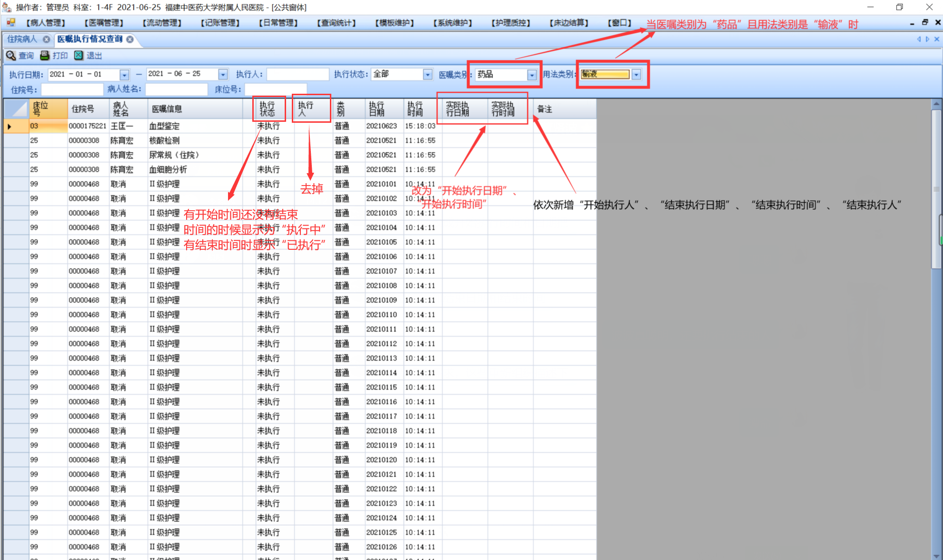
Task: Open the end execution date dropdown
Action: [x=223, y=75]
